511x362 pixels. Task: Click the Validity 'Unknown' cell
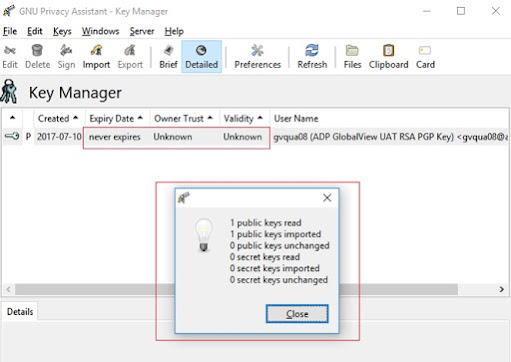click(242, 137)
